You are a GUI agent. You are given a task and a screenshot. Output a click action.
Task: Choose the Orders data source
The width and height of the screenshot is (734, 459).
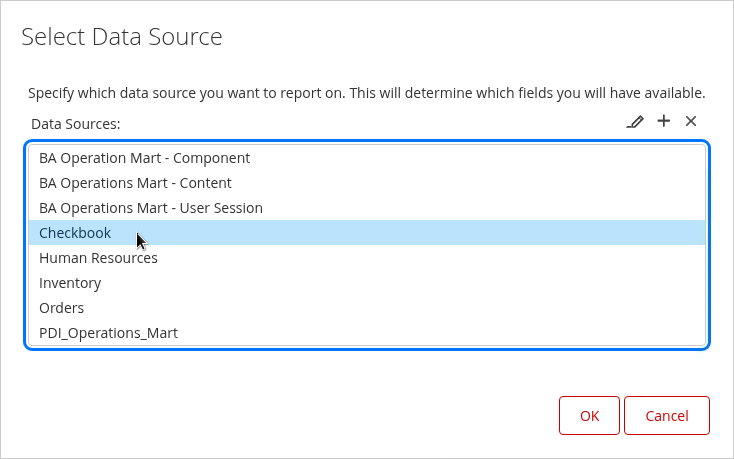click(61, 308)
